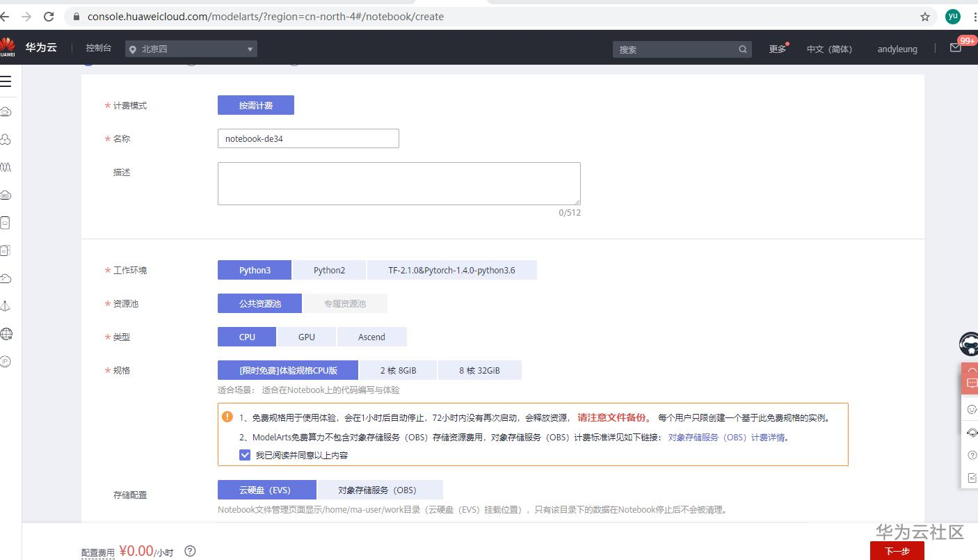978x560 pixels.
Task: Click the pyramid-shaped sidebar icon
Action: tap(6, 306)
